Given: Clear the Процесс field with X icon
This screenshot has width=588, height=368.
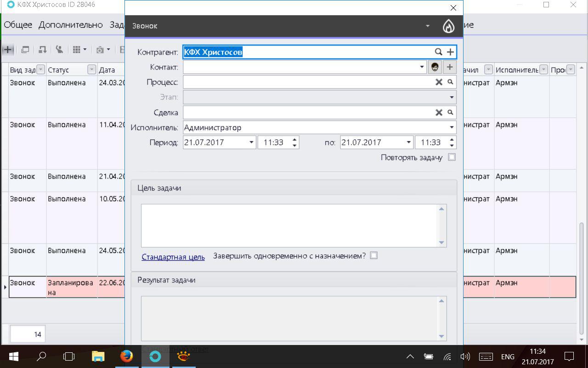Looking at the screenshot, I should coord(439,82).
